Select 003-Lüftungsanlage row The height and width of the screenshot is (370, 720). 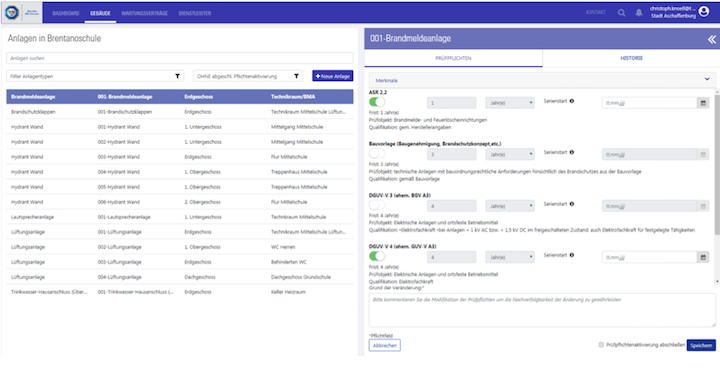(180, 262)
